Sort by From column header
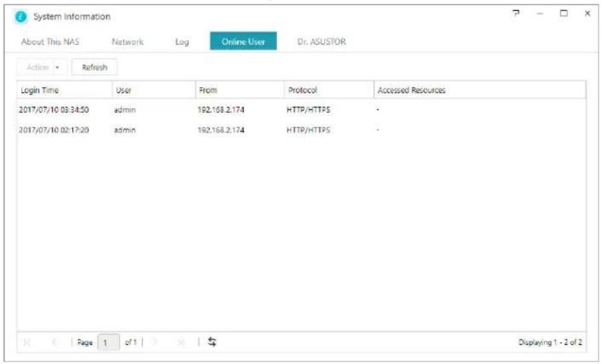601x364 pixels. pos(240,90)
